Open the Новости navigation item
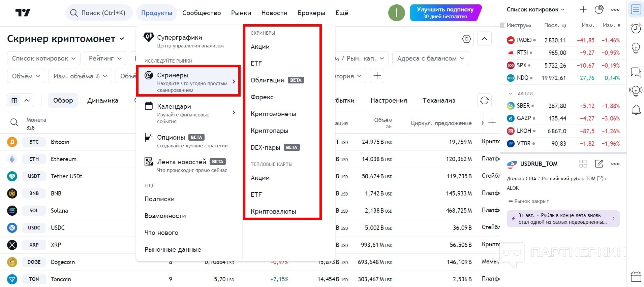 (x=274, y=13)
